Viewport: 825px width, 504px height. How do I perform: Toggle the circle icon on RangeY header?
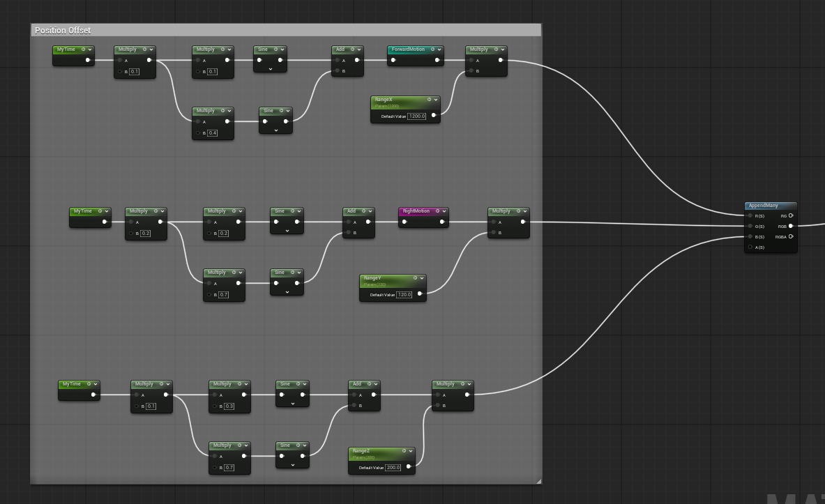coord(415,278)
